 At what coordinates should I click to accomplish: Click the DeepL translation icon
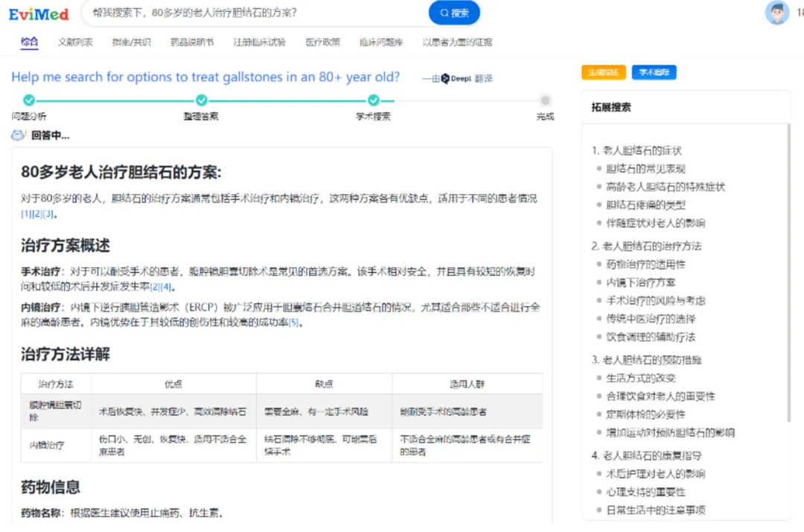click(445, 78)
